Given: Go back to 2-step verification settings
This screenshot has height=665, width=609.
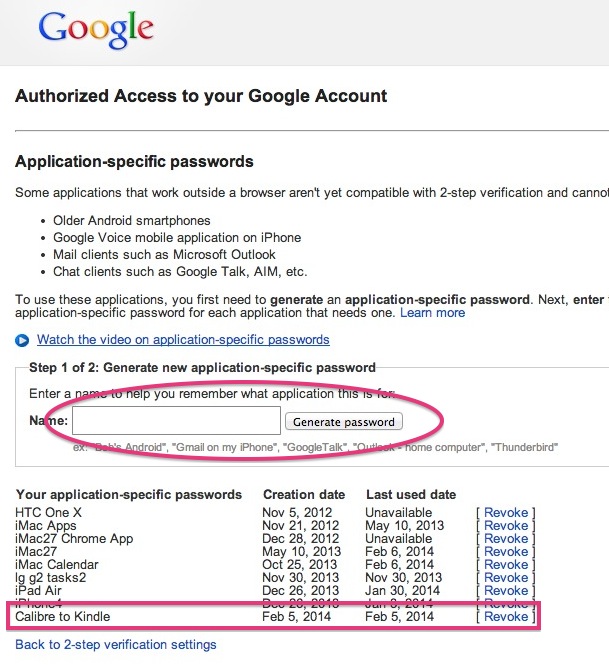Looking at the screenshot, I should (116, 645).
